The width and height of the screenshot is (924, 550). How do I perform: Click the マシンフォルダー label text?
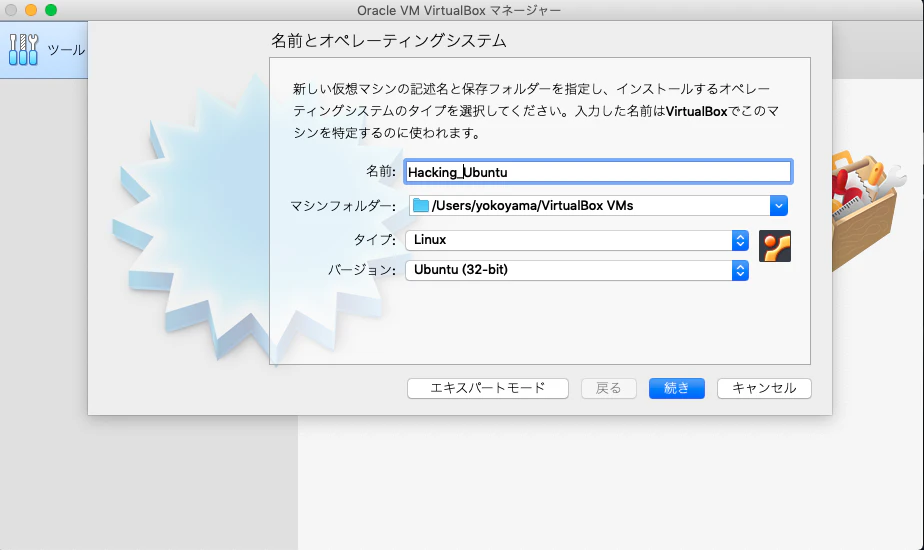343,206
